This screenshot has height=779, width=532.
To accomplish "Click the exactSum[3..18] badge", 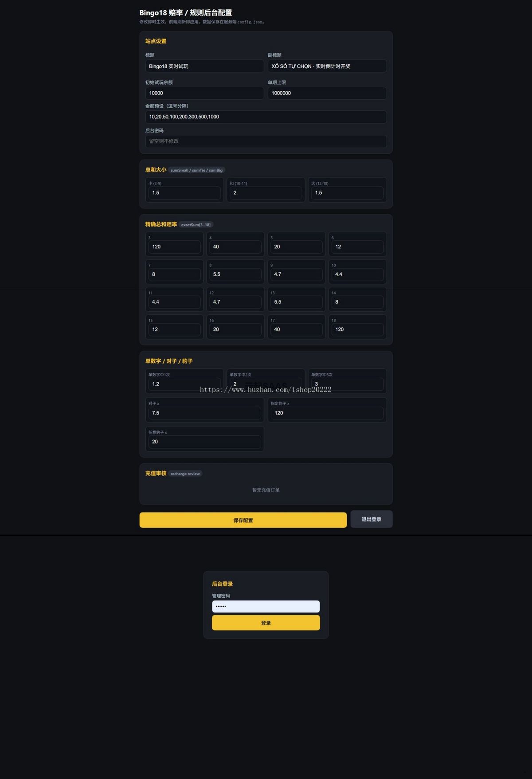I will coord(196,225).
